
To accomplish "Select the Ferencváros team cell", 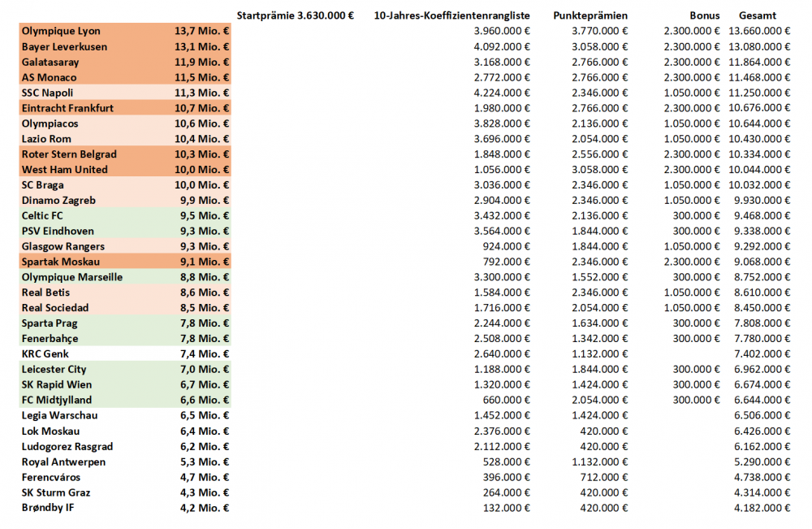I will tap(50, 478).
